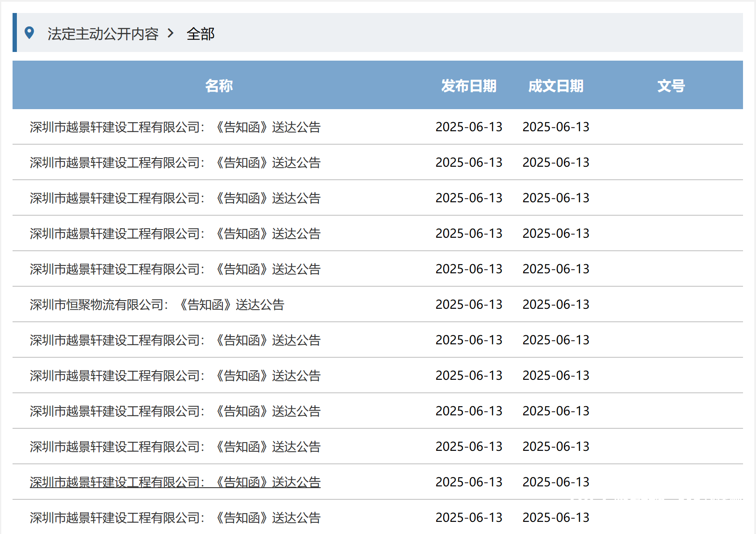Click the location pin icon in breadcrumb

[29, 32]
